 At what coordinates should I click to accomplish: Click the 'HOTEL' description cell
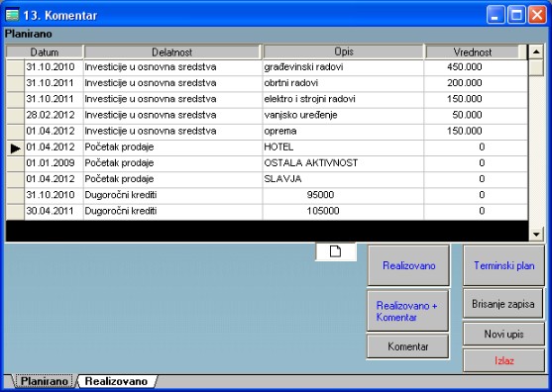(343, 147)
